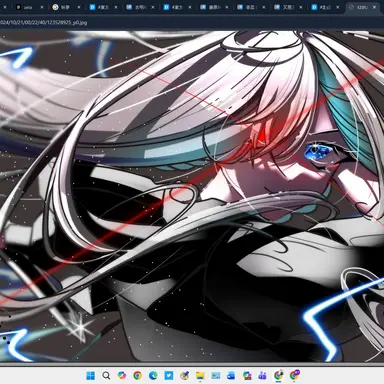Open Microsoft Edge from taskbar
Image resolution: width=384 pixels, height=384 pixels.
click(153, 376)
